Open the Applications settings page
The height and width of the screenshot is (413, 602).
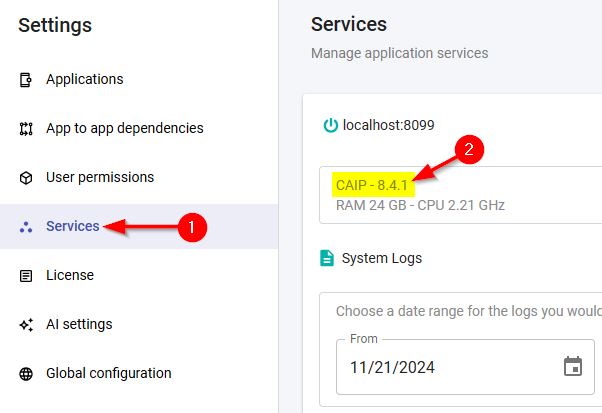pos(84,79)
